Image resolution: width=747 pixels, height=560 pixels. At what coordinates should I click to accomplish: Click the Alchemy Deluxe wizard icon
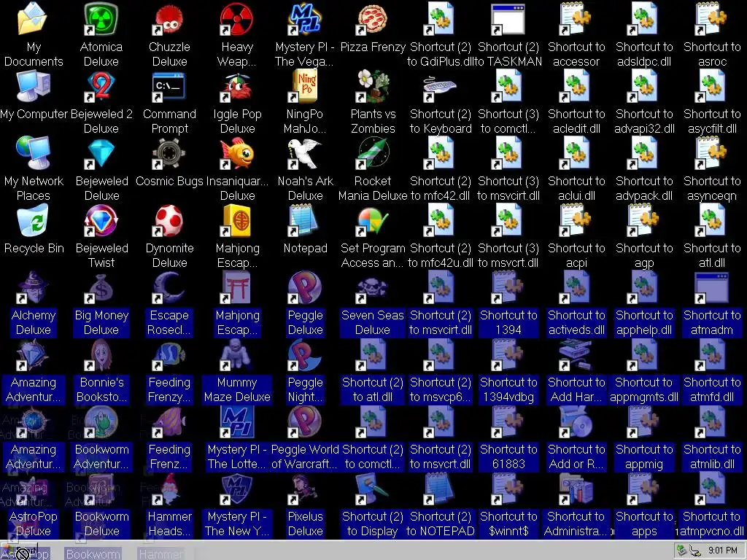pyautogui.click(x=32, y=287)
